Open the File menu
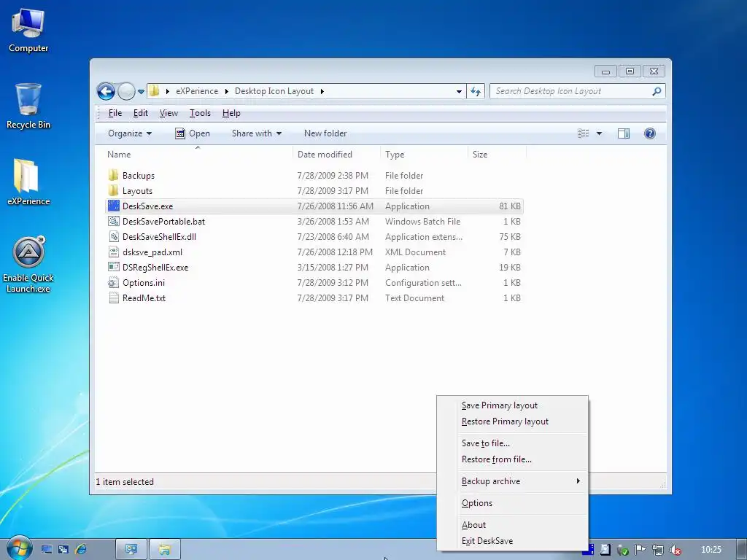This screenshot has height=560, width=747. click(x=115, y=113)
